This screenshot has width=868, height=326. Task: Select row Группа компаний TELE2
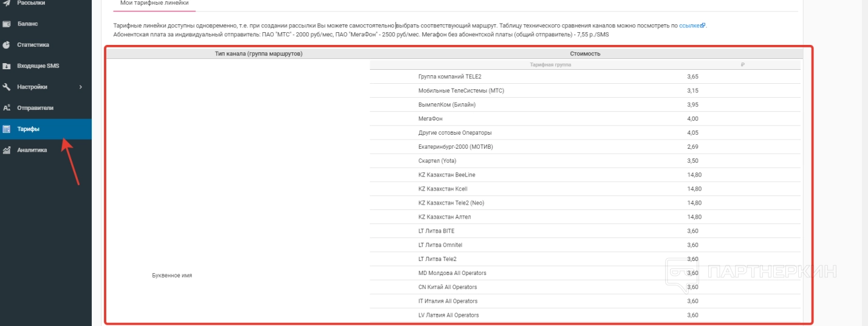585,76
